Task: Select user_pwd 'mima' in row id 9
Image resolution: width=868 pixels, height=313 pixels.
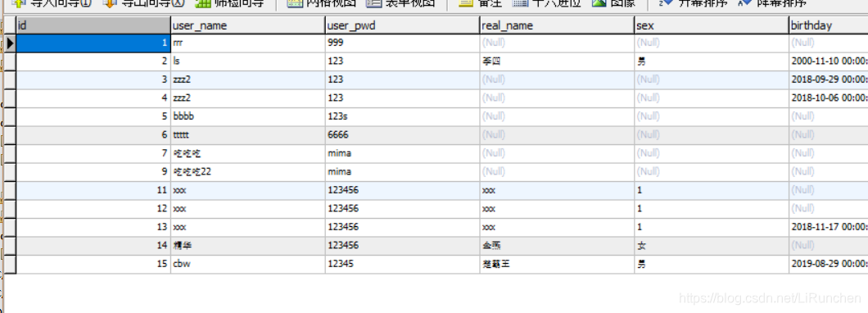Action: point(402,172)
